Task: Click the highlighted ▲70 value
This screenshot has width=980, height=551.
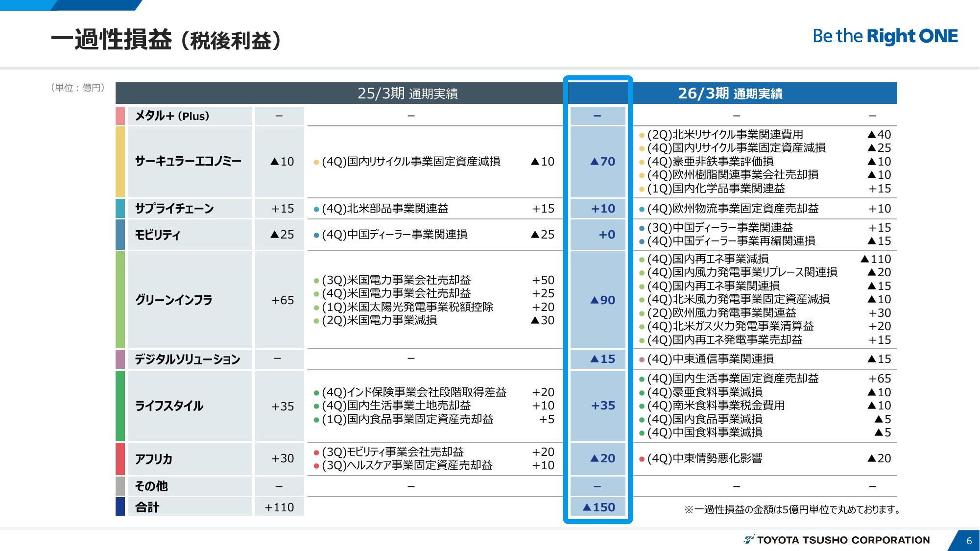Action: (x=602, y=162)
